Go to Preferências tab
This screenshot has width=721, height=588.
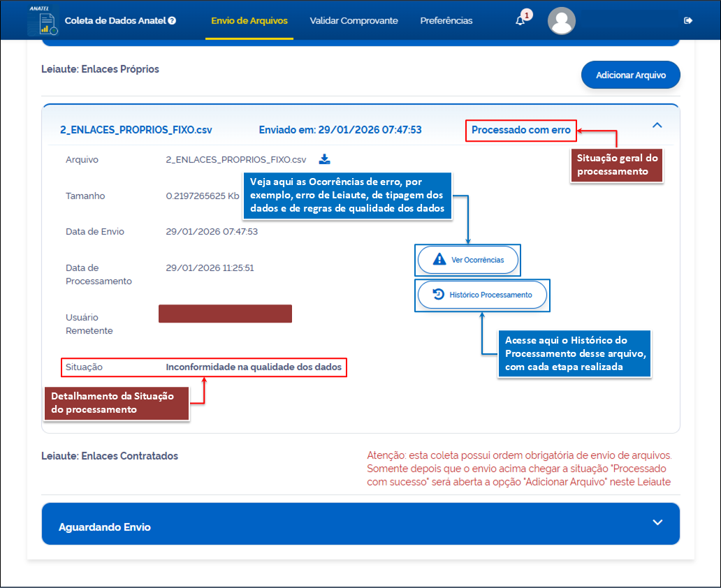coord(446,21)
